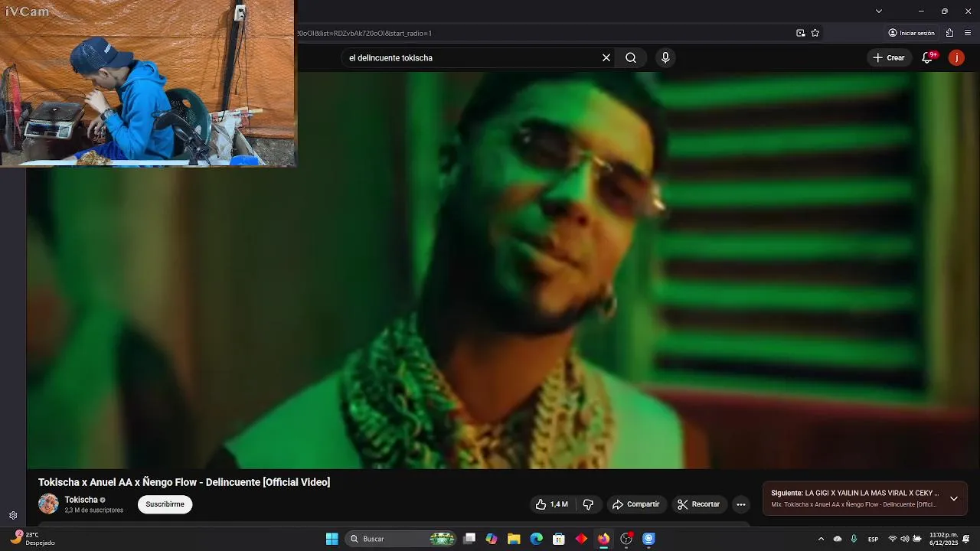The width and height of the screenshot is (980, 551).
Task: Open the Windows Start menu
Action: point(332,539)
